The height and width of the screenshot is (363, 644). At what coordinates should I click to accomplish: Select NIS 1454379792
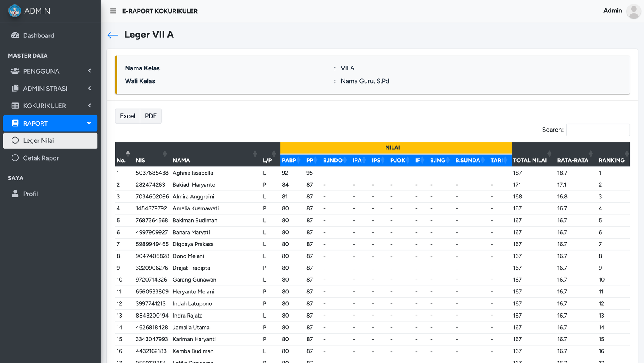(151, 208)
